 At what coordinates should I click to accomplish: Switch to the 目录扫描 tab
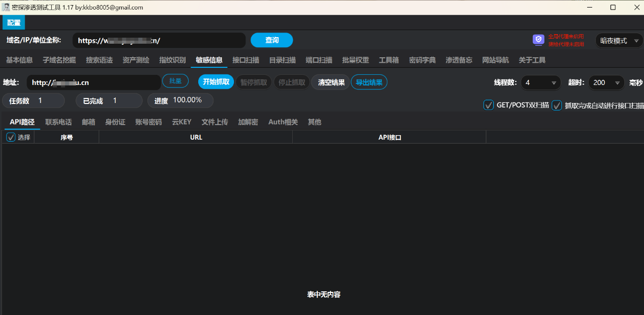[282, 60]
